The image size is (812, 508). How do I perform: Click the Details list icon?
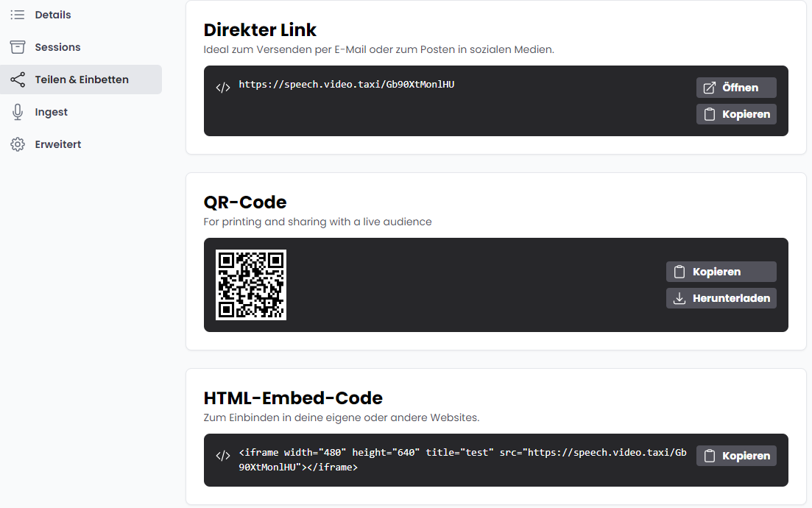(18, 15)
